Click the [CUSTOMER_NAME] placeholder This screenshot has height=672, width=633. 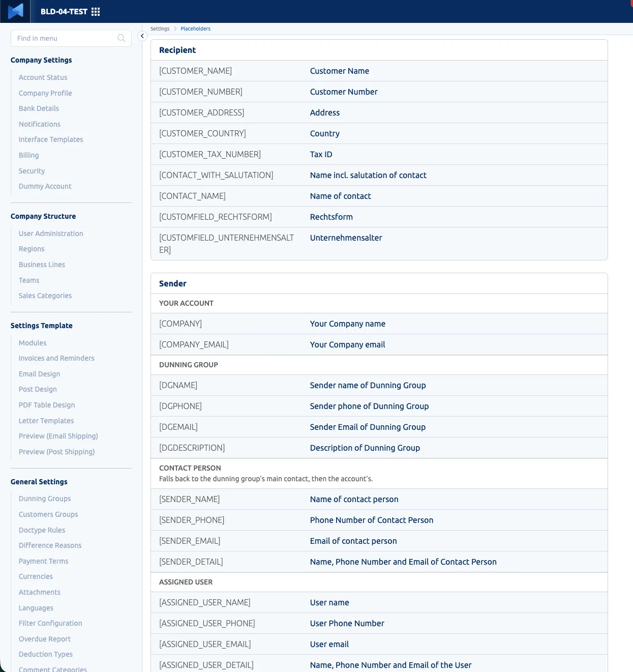195,71
